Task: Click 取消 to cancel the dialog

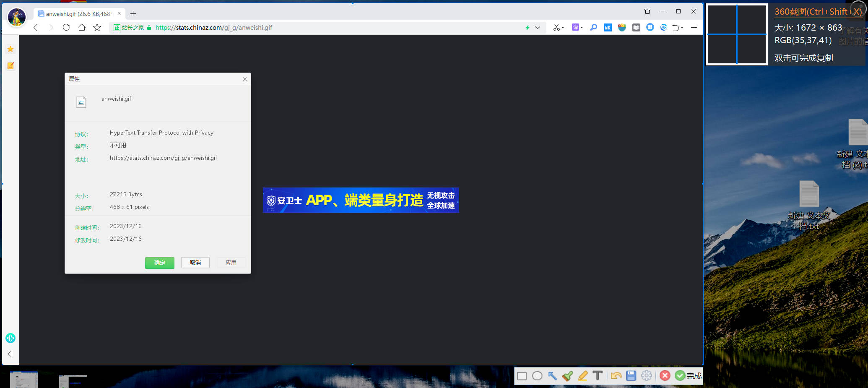Action: (x=195, y=263)
